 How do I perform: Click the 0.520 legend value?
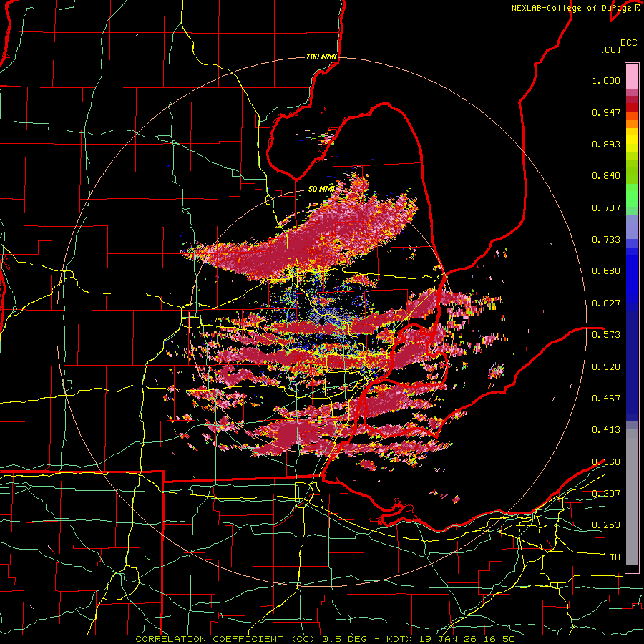[x=606, y=367]
